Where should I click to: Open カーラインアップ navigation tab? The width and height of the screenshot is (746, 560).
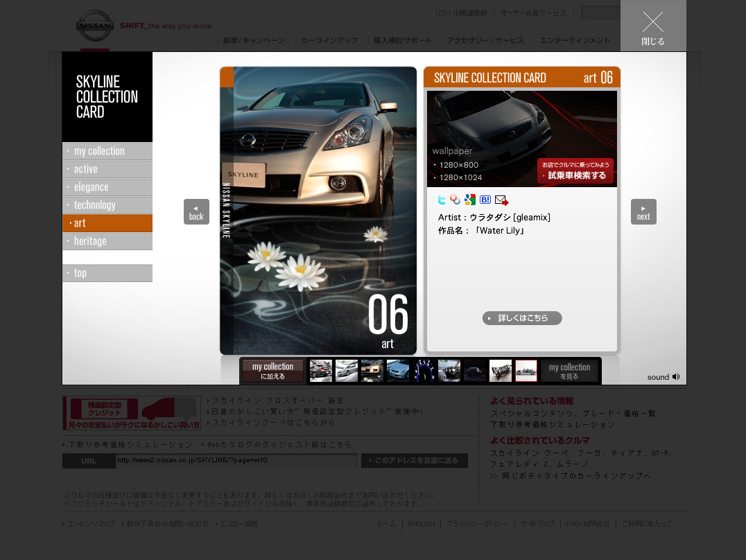(329, 40)
